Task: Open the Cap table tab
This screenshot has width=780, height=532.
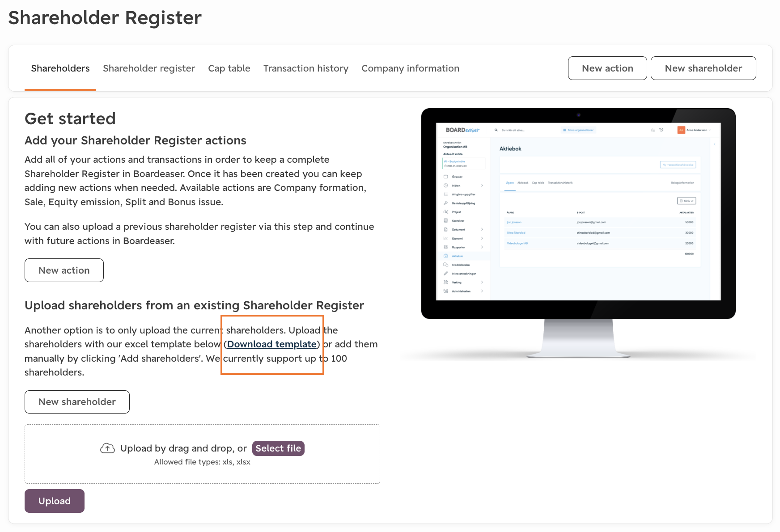Action: [229, 68]
